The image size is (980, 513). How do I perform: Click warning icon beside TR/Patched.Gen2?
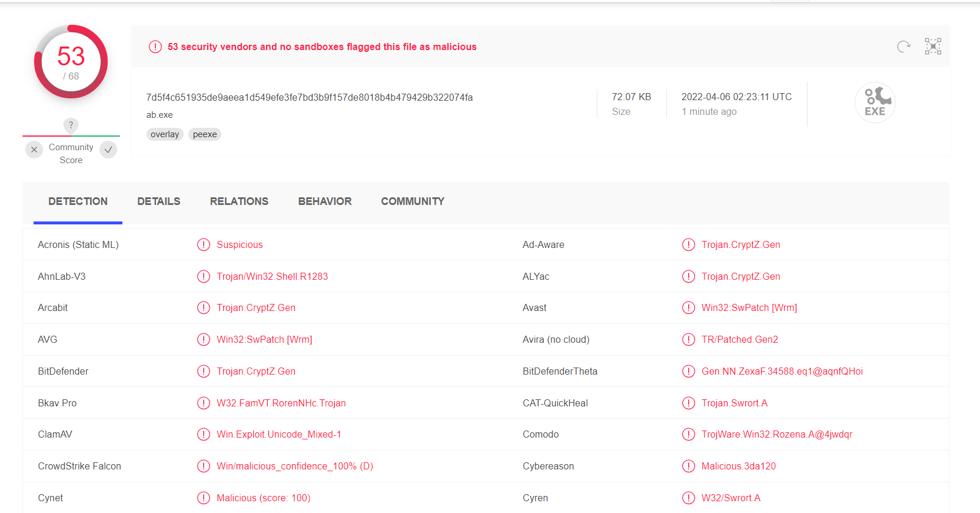click(x=689, y=339)
